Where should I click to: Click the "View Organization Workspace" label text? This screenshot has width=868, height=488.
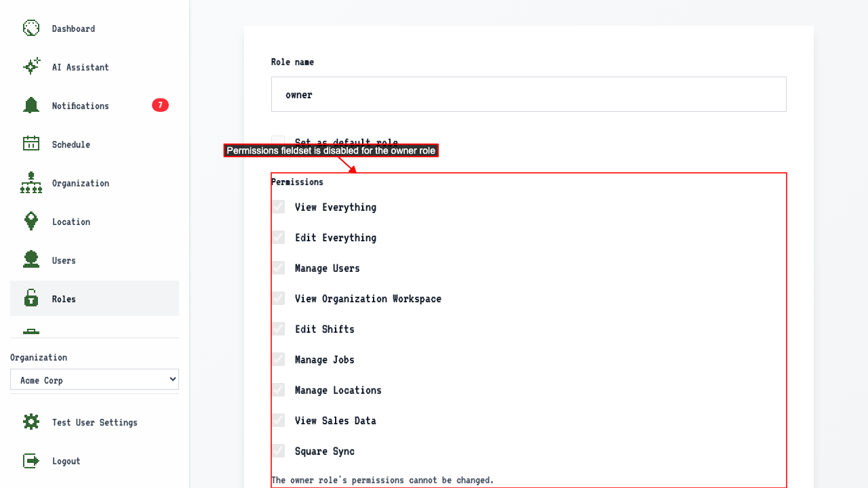pyautogui.click(x=368, y=299)
